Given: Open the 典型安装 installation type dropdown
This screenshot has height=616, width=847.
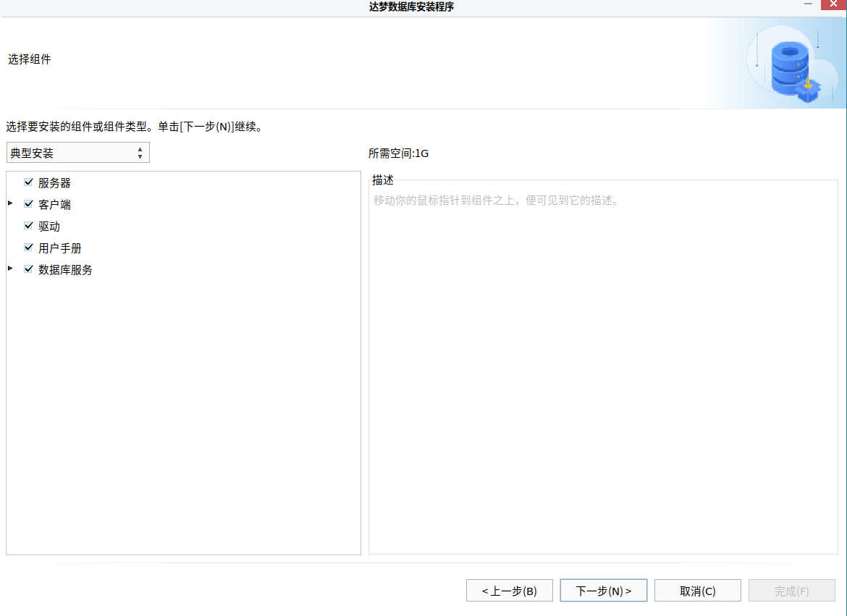Looking at the screenshot, I should pos(77,153).
